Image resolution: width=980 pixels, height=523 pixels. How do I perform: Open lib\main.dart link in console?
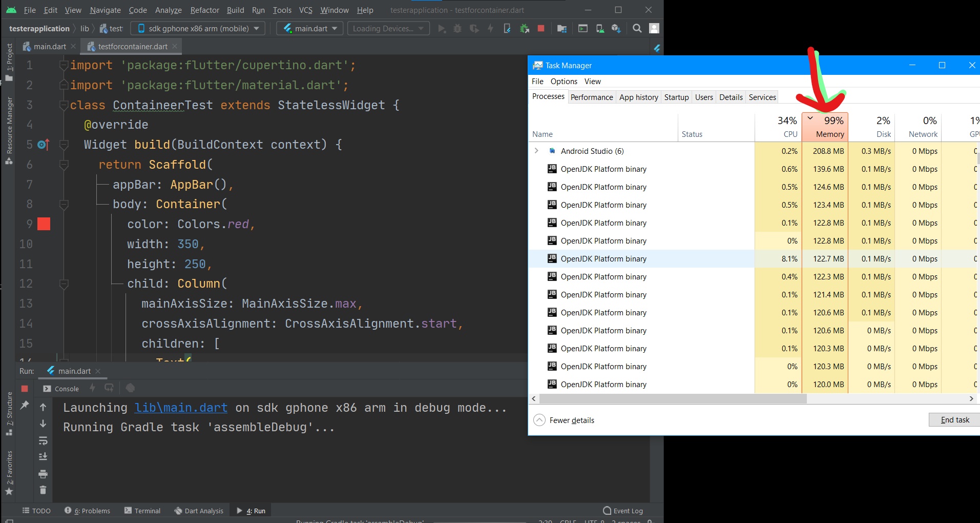(180, 407)
